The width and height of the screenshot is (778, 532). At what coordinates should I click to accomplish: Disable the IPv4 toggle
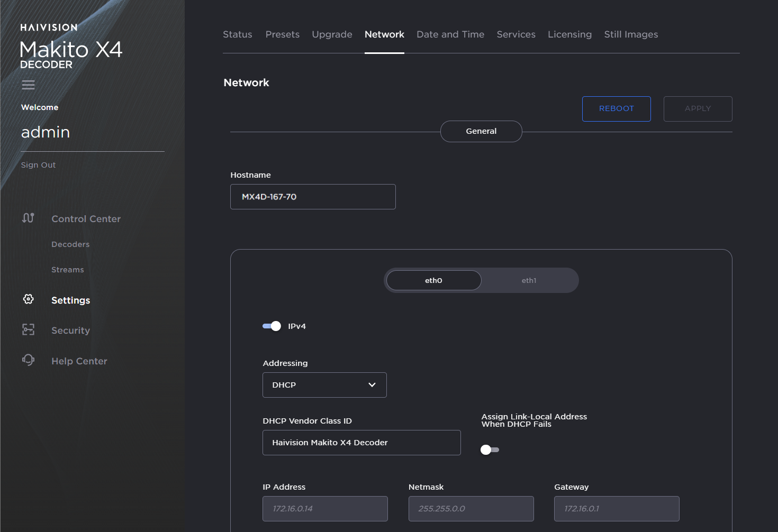point(271,326)
